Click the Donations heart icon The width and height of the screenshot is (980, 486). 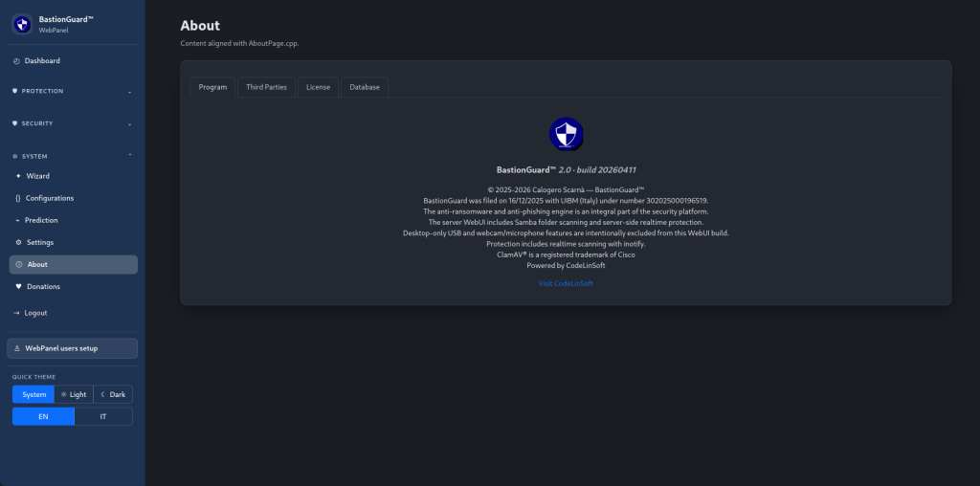click(19, 287)
